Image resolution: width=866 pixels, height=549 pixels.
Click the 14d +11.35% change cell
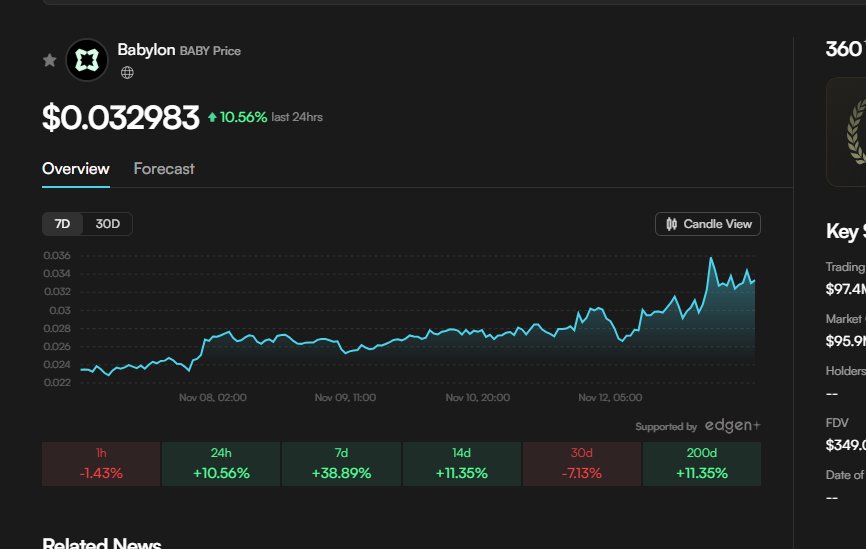(x=461, y=464)
